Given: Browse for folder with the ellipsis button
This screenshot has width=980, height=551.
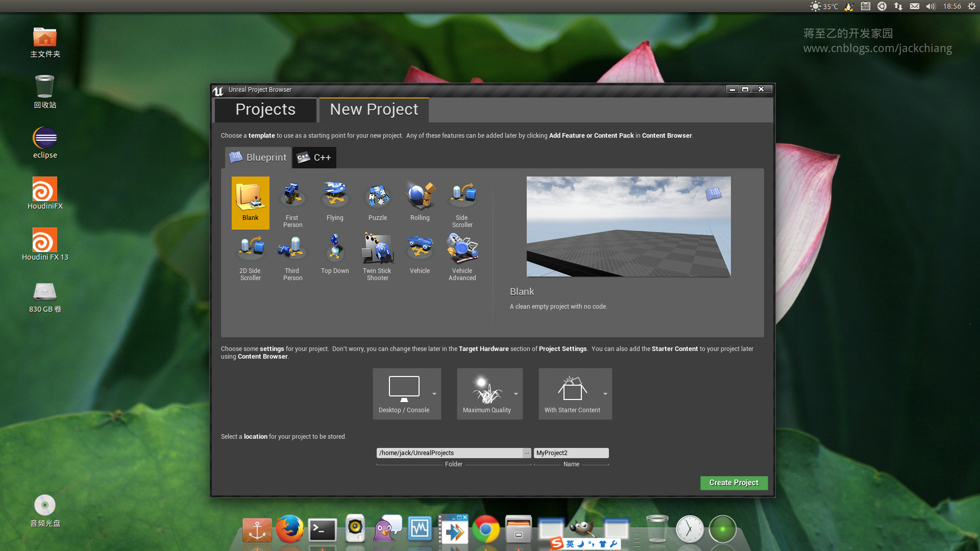Looking at the screenshot, I should (527, 453).
